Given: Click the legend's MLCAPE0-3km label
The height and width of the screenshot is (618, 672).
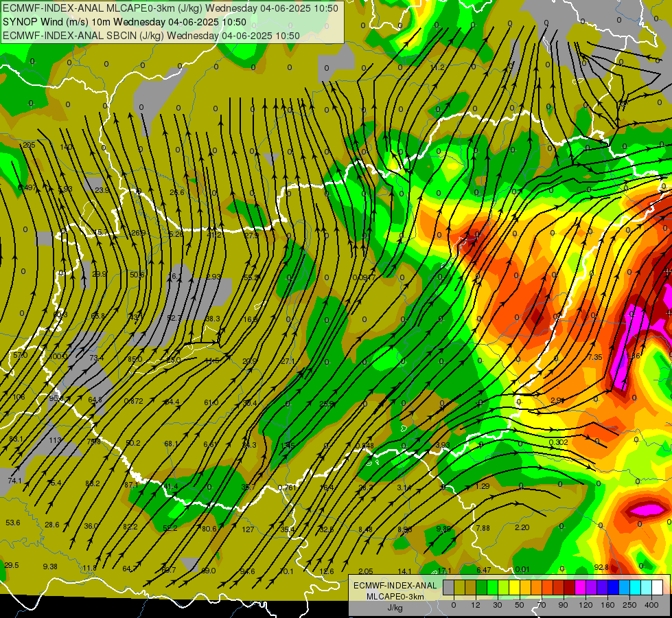Looking at the screenshot, I should tap(395, 597).
